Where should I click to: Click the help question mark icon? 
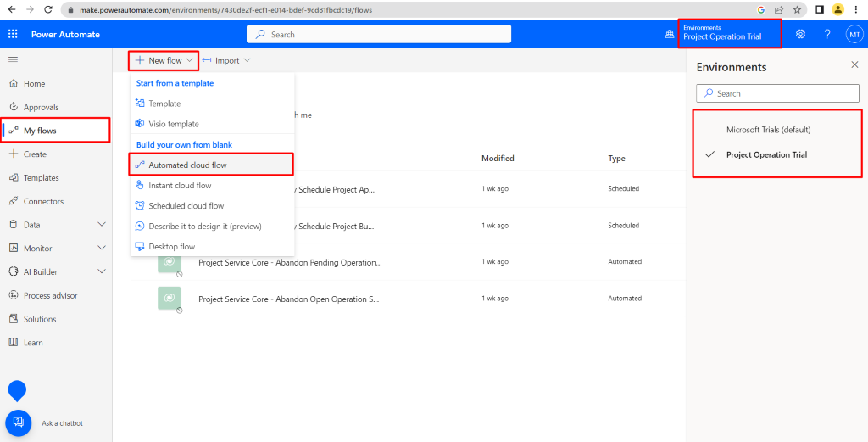(827, 34)
